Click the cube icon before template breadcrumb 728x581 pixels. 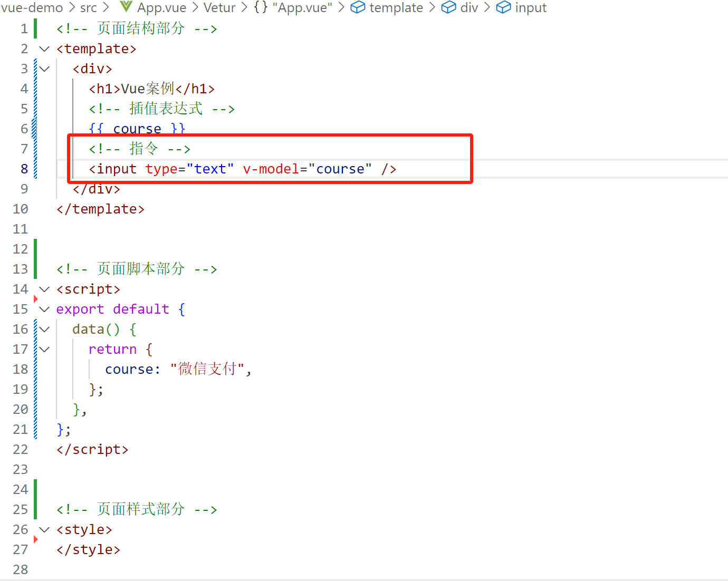(358, 7)
